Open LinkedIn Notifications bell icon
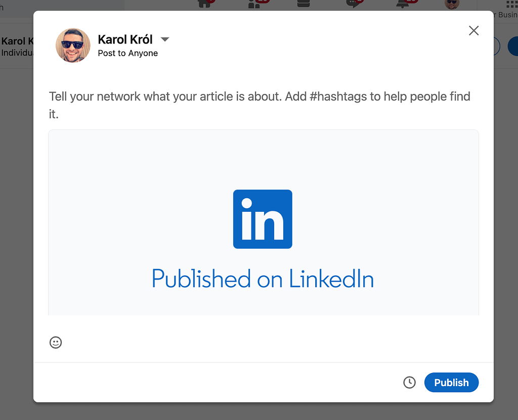This screenshot has width=518, height=420. coord(402,4)
